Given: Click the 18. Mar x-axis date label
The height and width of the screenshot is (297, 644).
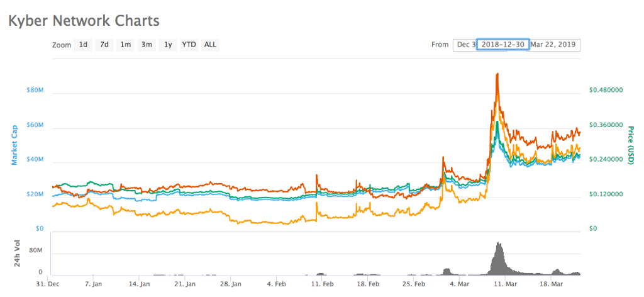Looking at the screenshot, I should [552, 284].
